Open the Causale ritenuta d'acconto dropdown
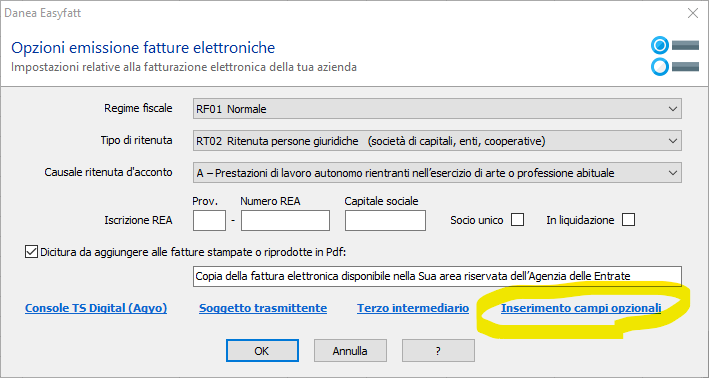The image size is (709, 378). point(437,173)
